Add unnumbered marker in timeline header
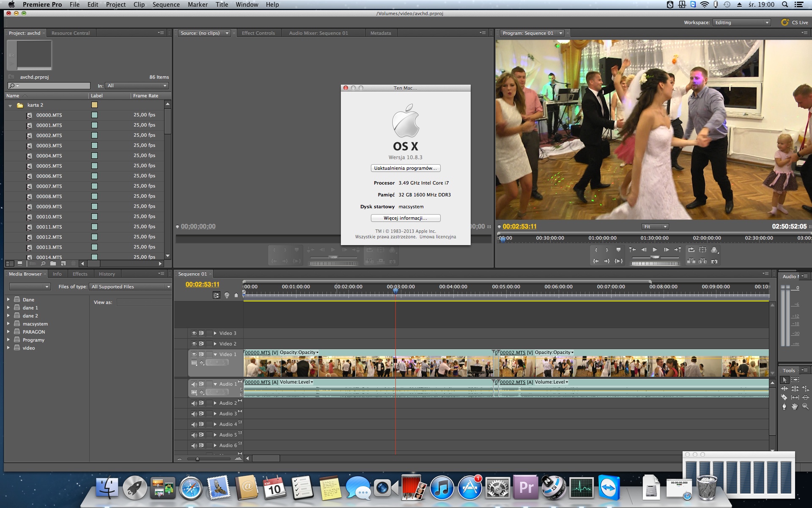Viewport: 812px width, 508px height. pyautogui.click(x=236, y=295)
